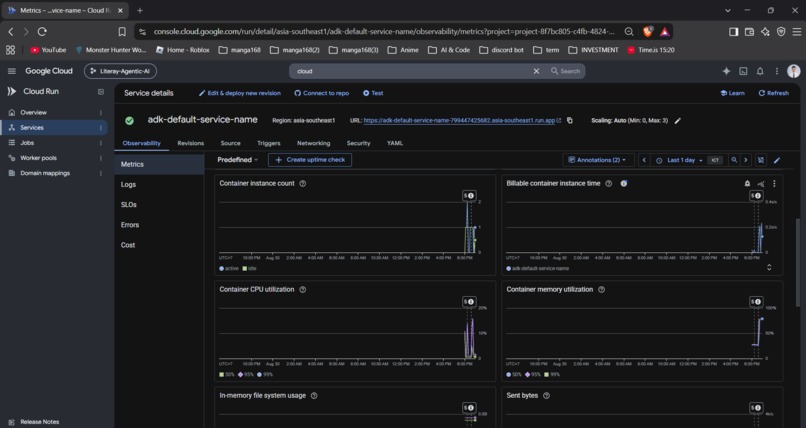806x428 pixels.
Task: Toggle chart crosshair sync icon in toolbar
Action: coord(761,160)
